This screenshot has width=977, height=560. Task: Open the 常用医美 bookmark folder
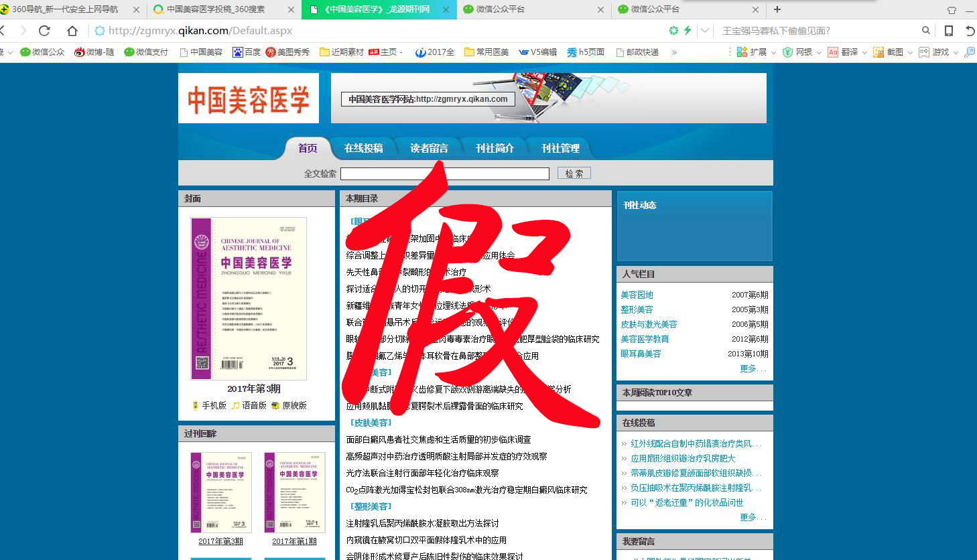[x=486, y=52]
